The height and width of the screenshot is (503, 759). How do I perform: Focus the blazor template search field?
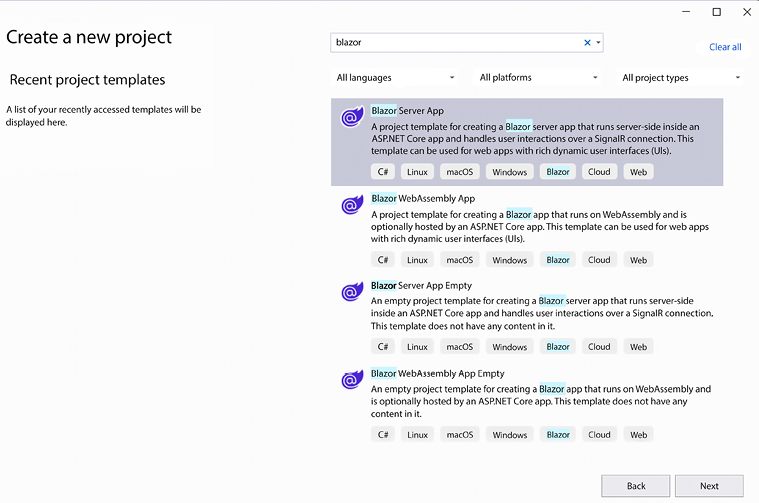coord(456,43)
